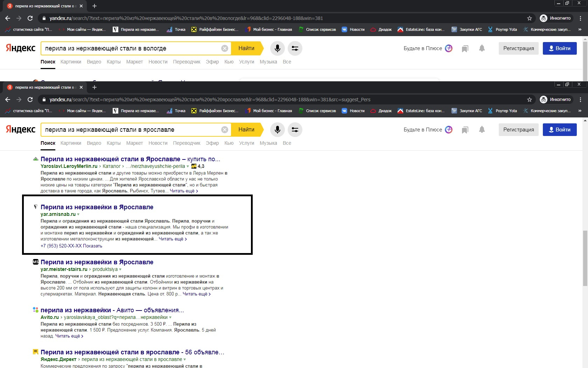Open search settings sliders icon in Вологда window
This screenshot has width=588, height=368.
(x=295, y=48)
